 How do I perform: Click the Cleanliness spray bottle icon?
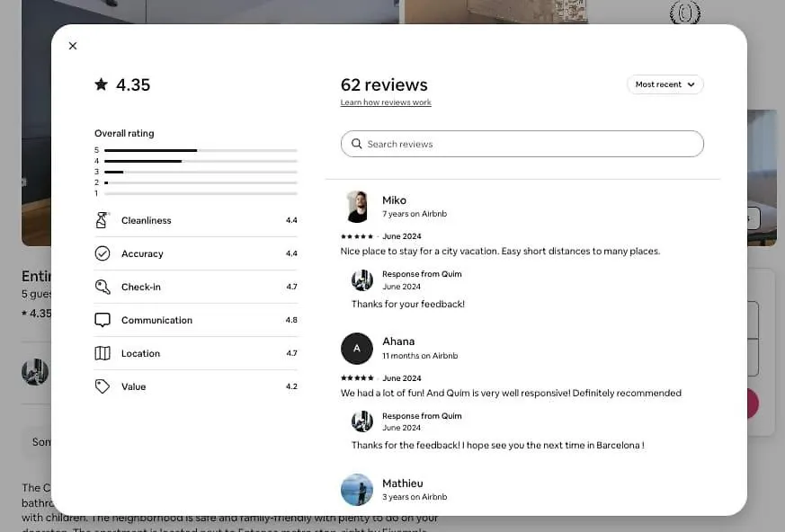[x=103, y=220]
